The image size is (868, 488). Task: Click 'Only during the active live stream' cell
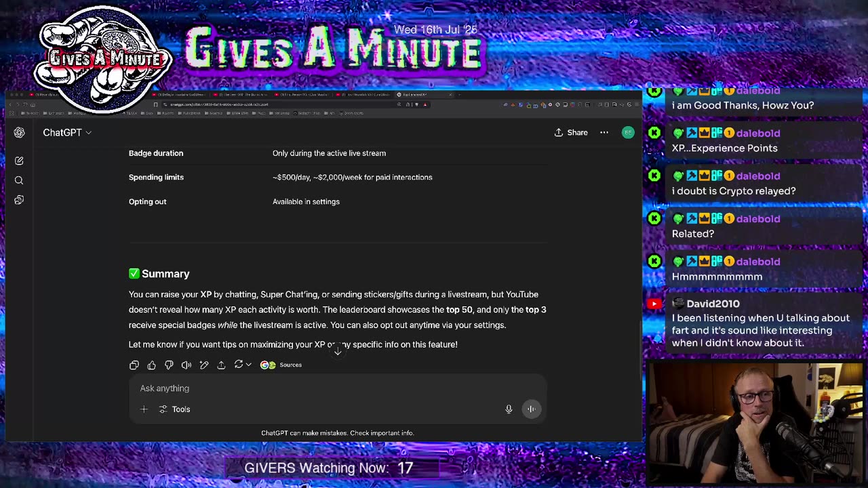pos(329,153)
